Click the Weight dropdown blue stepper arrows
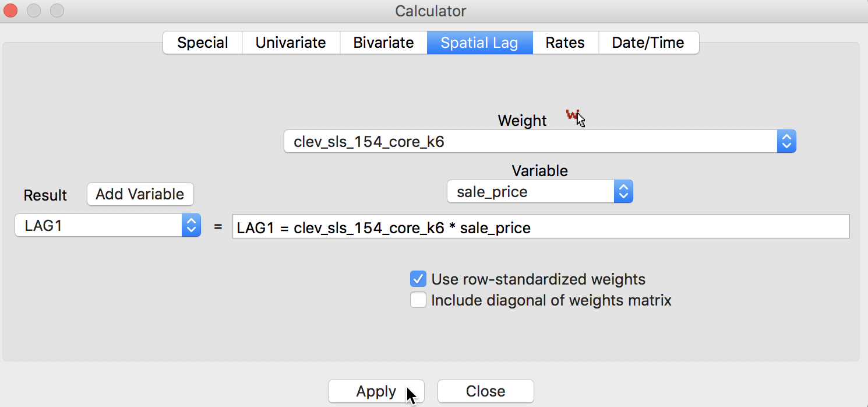This screenshot has height=407, width=868. point(786,141)
